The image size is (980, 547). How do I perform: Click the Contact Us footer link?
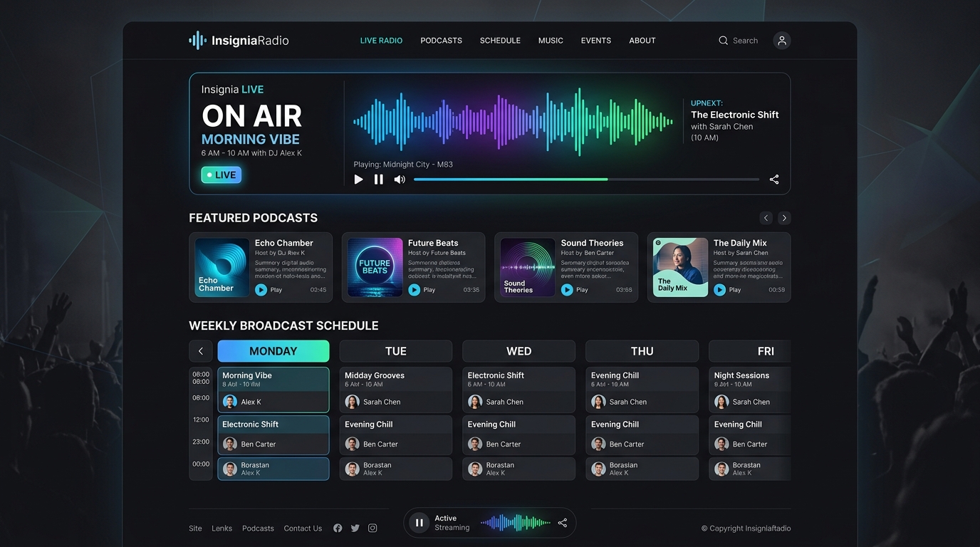pos(303,528)
